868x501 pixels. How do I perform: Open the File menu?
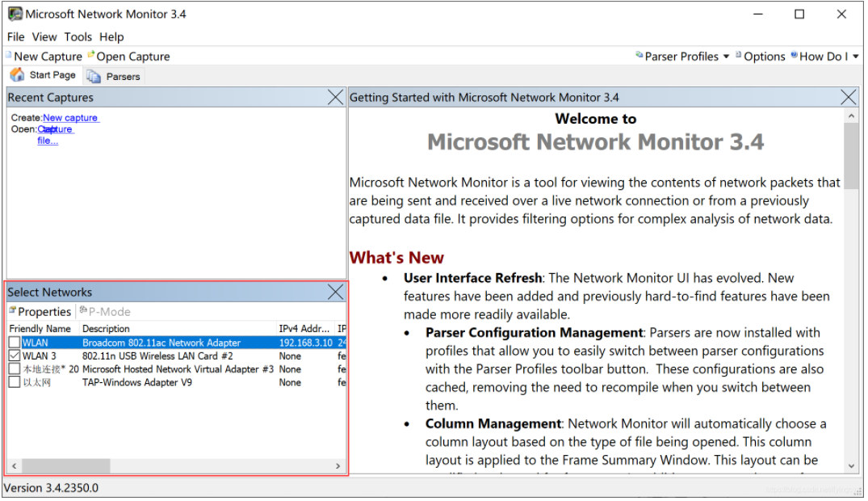pyautogui.click(x=15, y=37)
